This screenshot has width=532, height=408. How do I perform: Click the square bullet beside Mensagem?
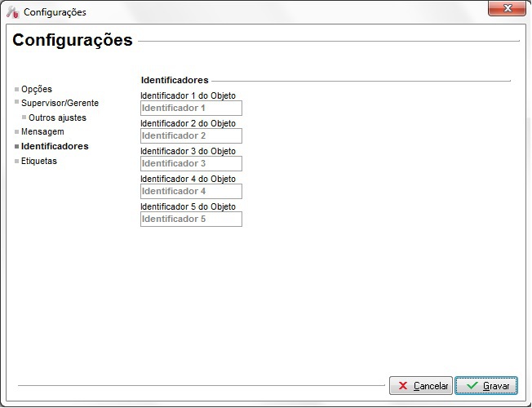pos(16,131)
